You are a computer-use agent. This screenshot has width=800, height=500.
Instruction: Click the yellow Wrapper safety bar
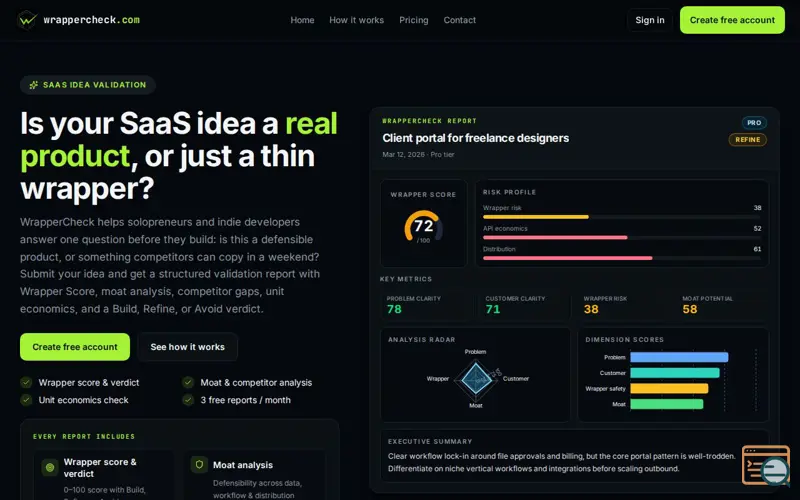(x=669, y=388)
